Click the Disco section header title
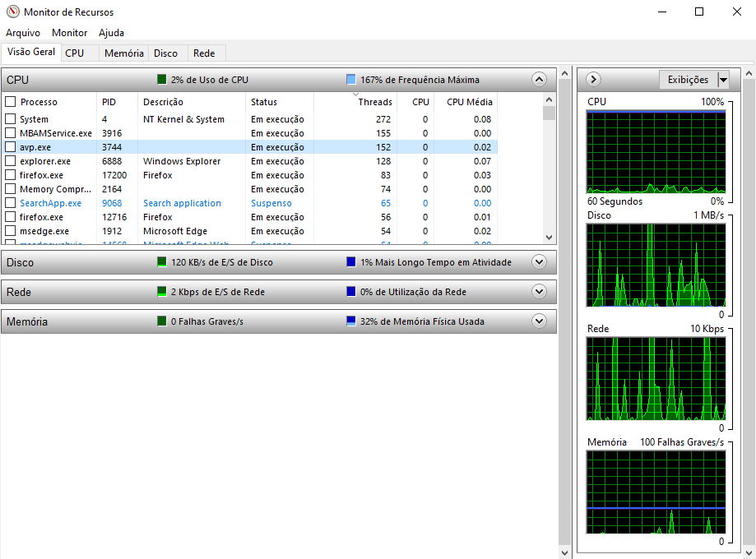This screenshot has height=559, width=756. pyautogui.click(x=21, y=262)
